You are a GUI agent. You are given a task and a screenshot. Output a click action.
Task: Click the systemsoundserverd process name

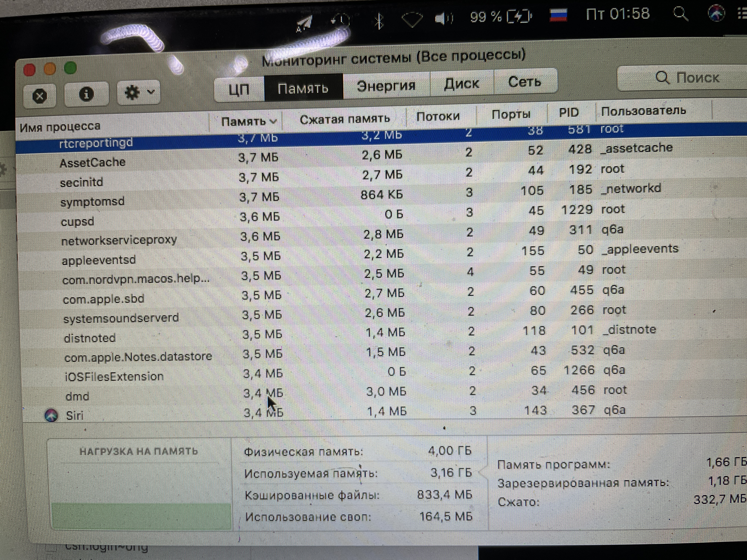coord(121,318)
